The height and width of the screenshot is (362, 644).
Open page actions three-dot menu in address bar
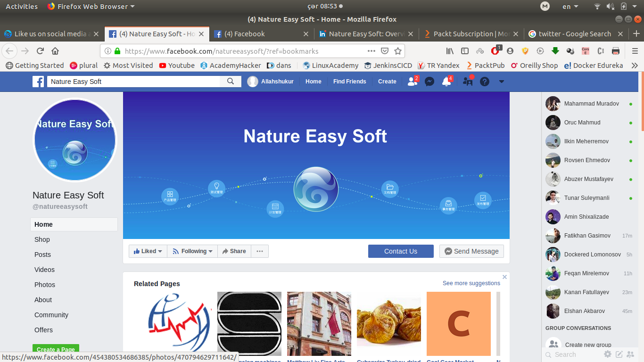(x=372, y=51)
